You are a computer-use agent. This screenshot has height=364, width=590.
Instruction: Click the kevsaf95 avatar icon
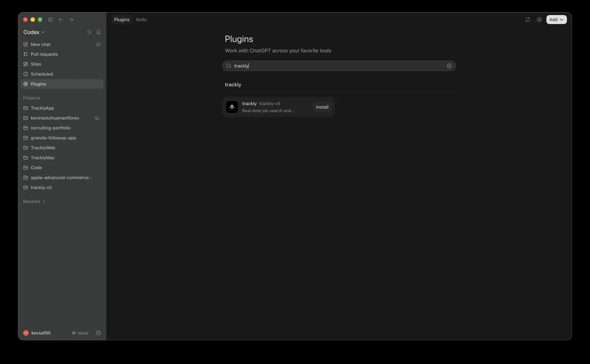coord(26,333)
